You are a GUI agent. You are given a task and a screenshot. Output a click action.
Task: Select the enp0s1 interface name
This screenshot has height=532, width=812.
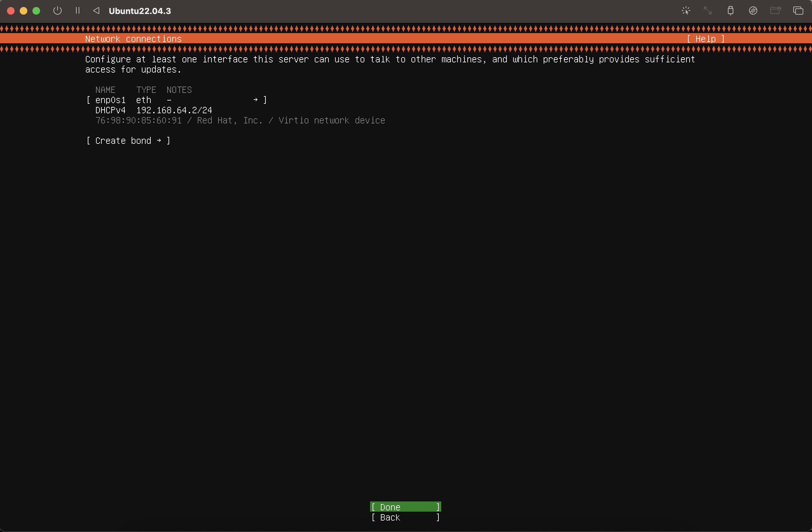(110, 101)
